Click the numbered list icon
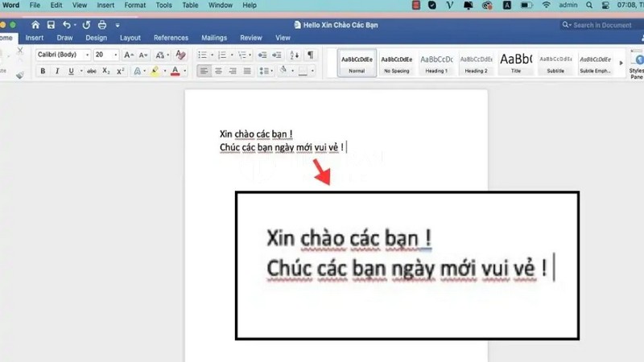644x362 pixels. click(x=222, y=55)
